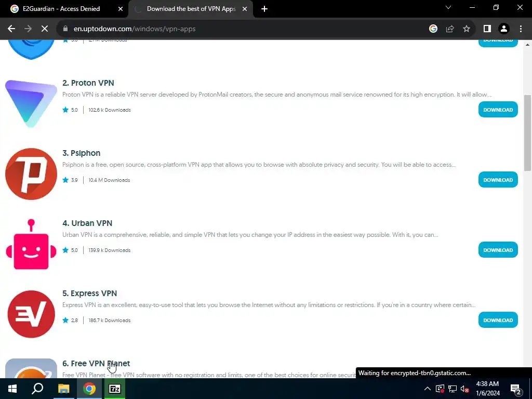
Task: Open the Urban VPN pink robot icon
Action: (31, 244)
